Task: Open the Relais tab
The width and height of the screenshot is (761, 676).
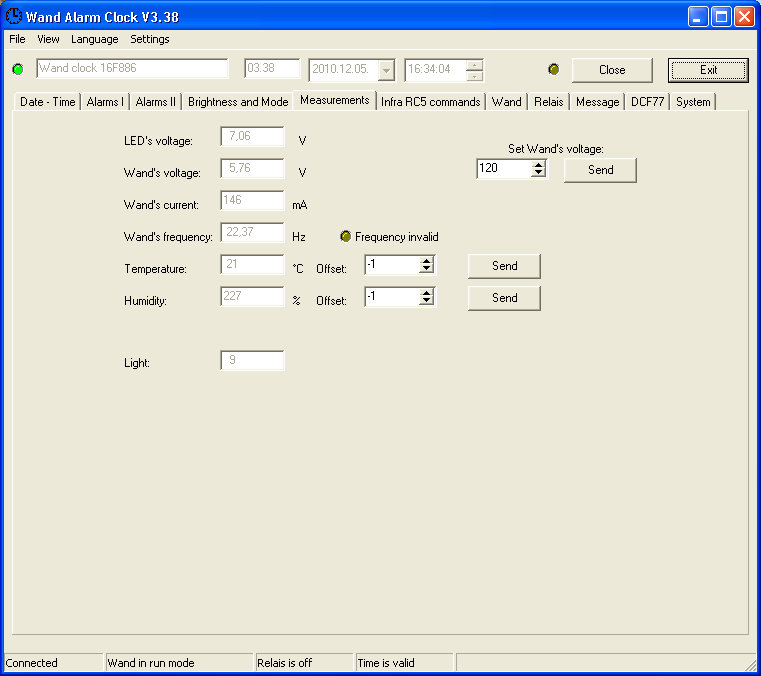Action: coord(548,102)
